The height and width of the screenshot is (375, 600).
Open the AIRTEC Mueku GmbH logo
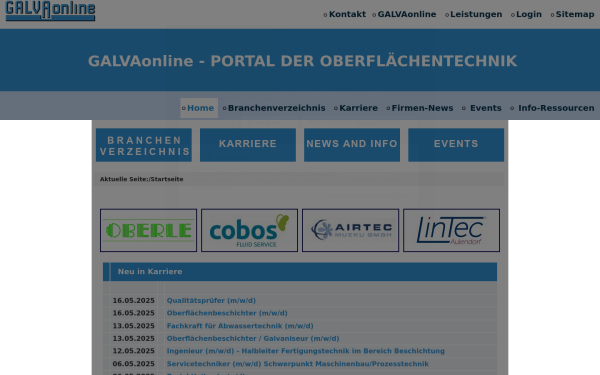(x=351, y=230)
